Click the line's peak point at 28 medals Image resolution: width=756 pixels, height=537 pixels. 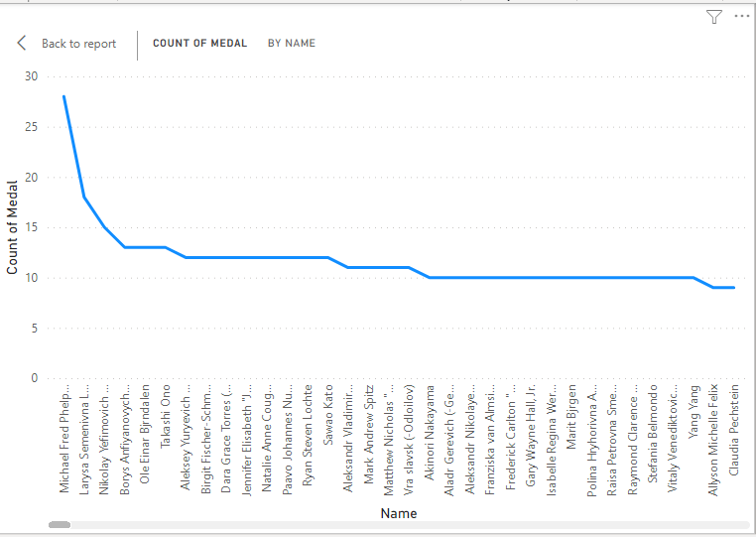point(64,96)
